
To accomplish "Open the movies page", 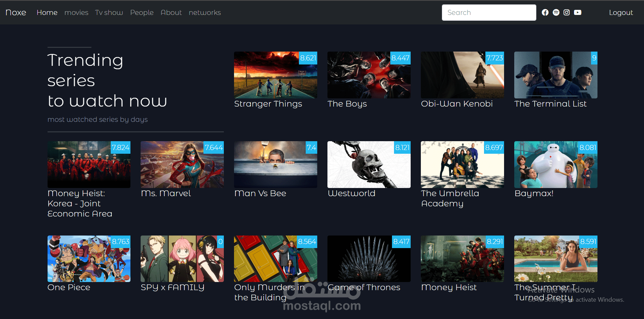I will pyautogui.click(x=76, y=13).
